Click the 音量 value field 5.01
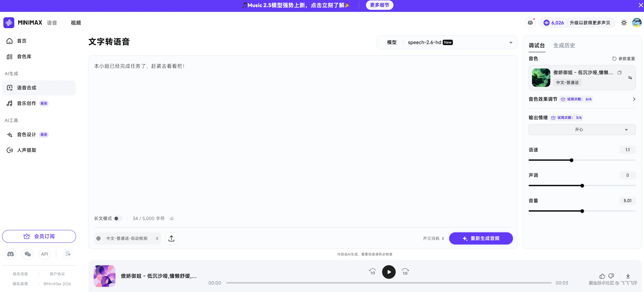 [627, 201]
